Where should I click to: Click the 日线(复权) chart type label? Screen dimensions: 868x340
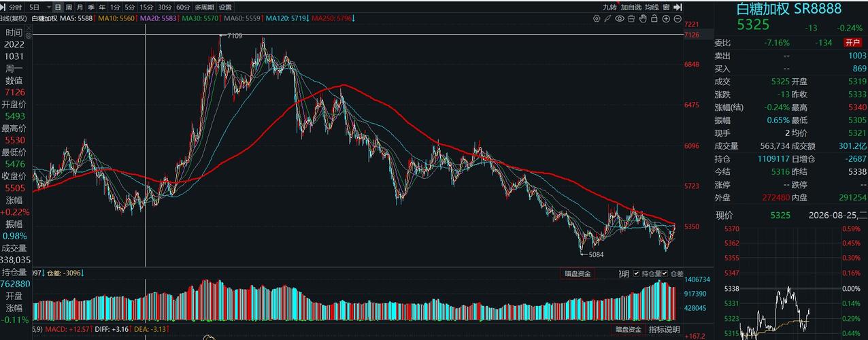(14, 18)
